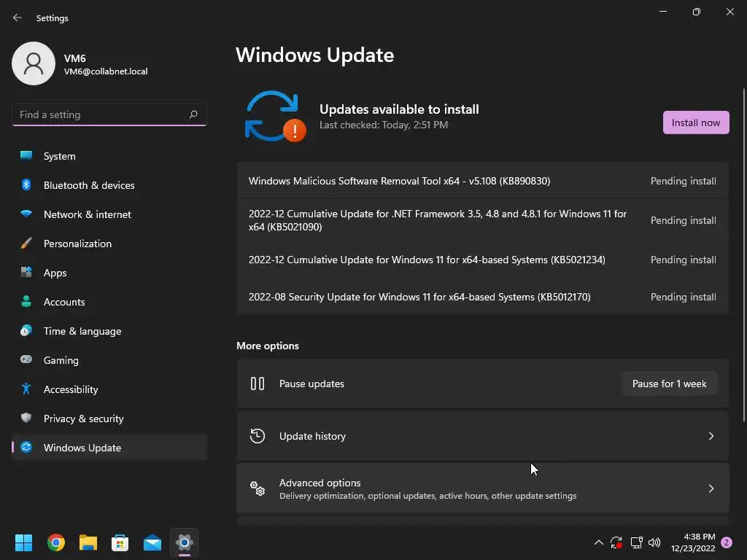Click the volume speaker tray icon

tap(654, 542)
